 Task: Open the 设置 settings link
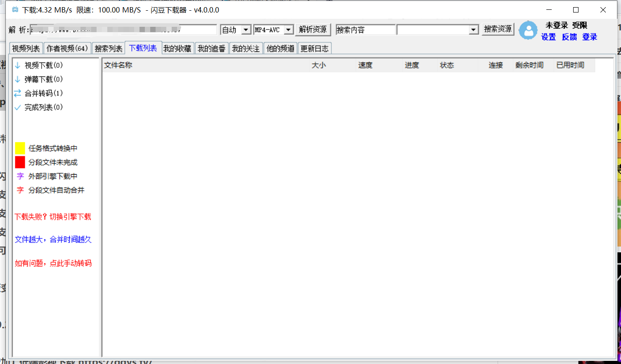[549, 37]
